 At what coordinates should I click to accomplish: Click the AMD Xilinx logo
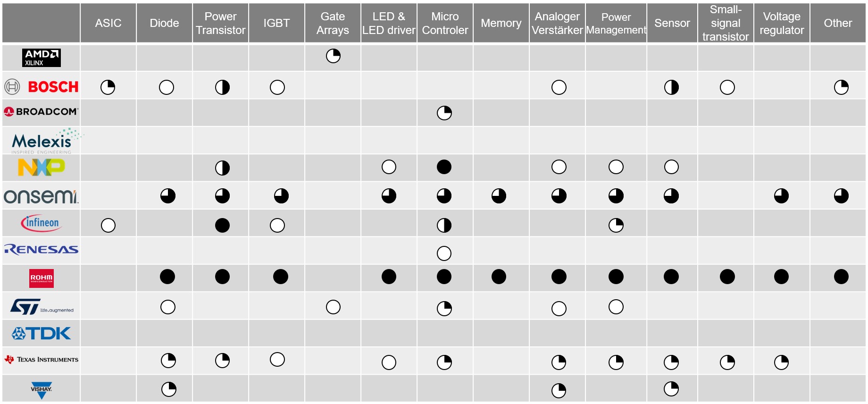(x=42, y=58)
